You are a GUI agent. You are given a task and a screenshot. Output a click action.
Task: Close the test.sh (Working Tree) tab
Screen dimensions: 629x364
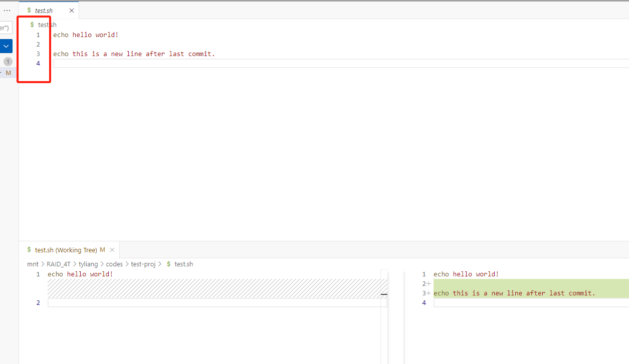112,250
